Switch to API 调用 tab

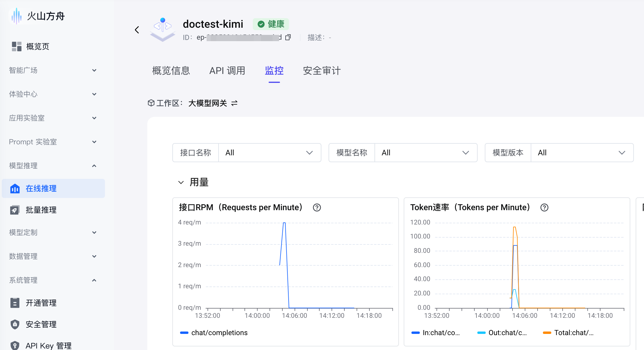point(227,71)
